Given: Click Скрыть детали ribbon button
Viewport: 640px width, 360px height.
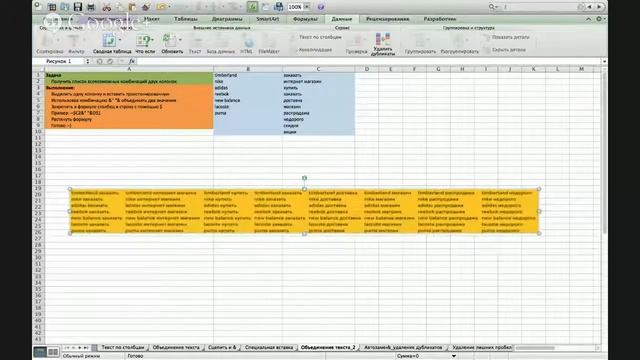Looking at the screenshot, I should (x=504, y=50).
